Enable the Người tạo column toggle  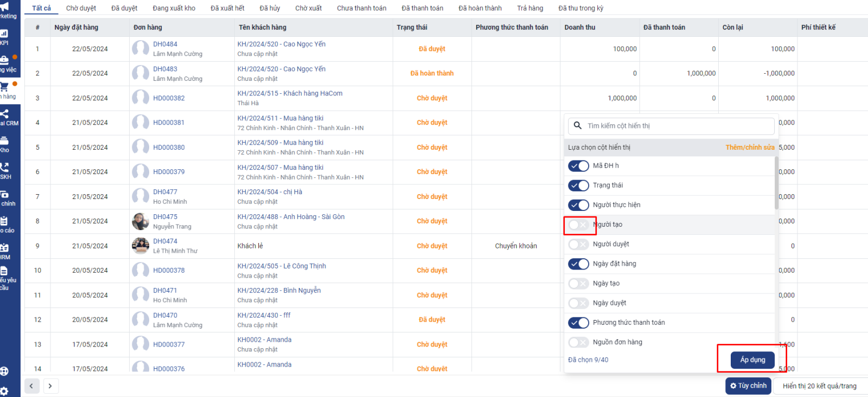coord(578,225)
